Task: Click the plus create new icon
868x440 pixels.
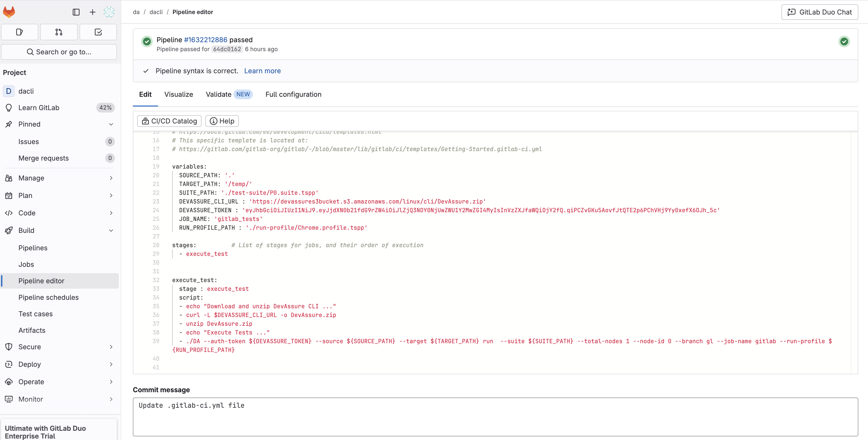Action: tap(92, 12)
